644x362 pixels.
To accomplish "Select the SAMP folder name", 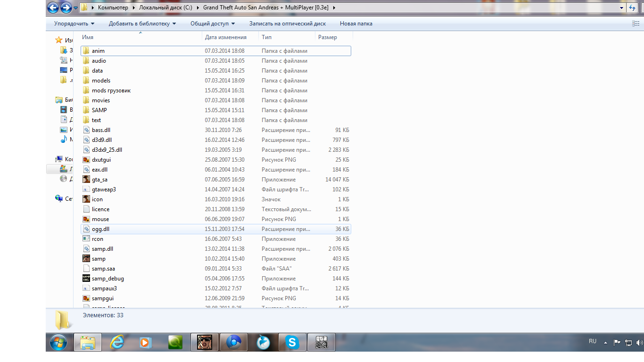I will pos(99,110).
